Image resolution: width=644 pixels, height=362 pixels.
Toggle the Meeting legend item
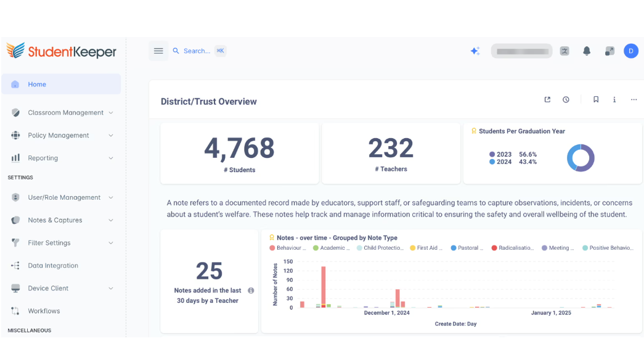558,248
